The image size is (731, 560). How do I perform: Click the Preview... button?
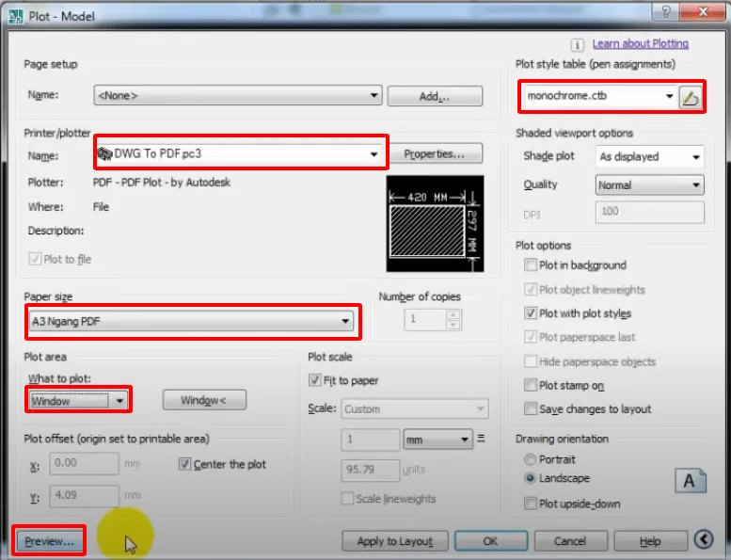(49, 541)
